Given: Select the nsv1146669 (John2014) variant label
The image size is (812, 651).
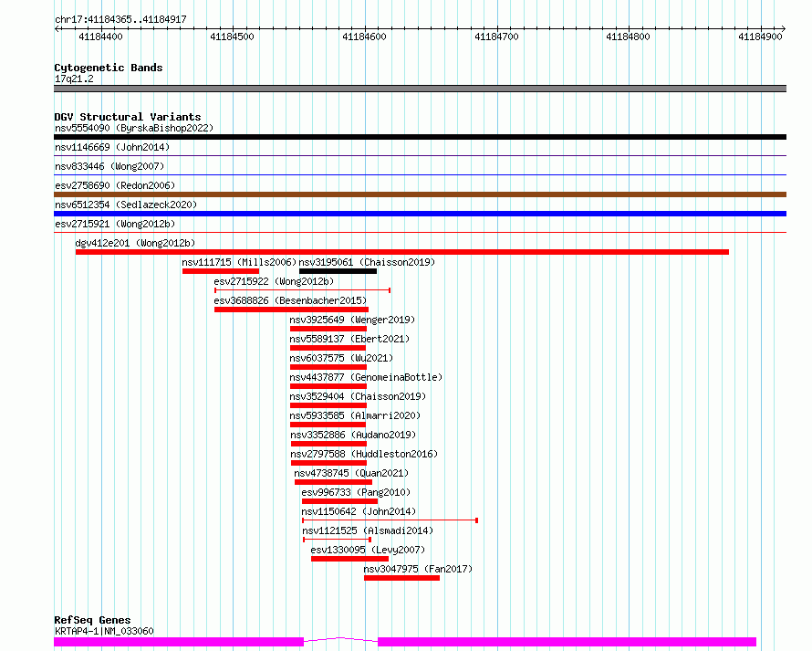Looking at the screenshot, I should (x=112, y=147).
